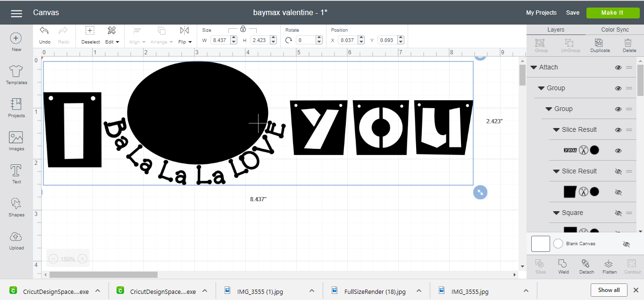Zoom out with the minus button
The image size is (644, 300).
53,259
